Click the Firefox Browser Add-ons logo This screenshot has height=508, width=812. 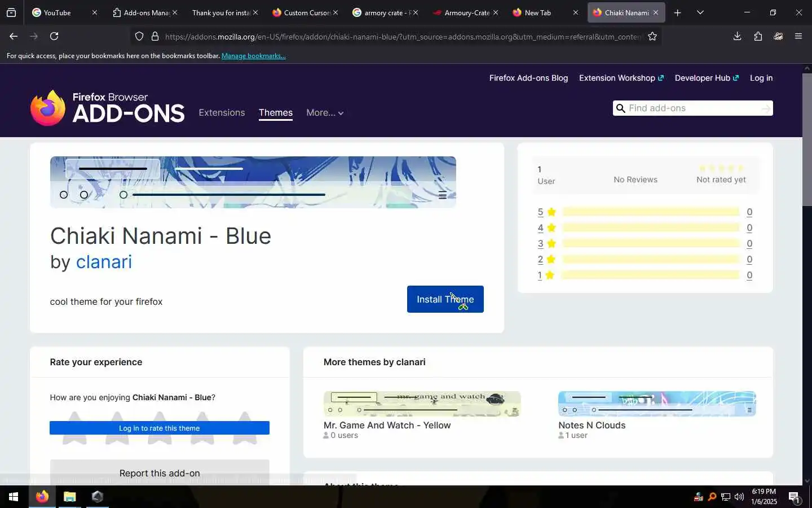point(107,107)
